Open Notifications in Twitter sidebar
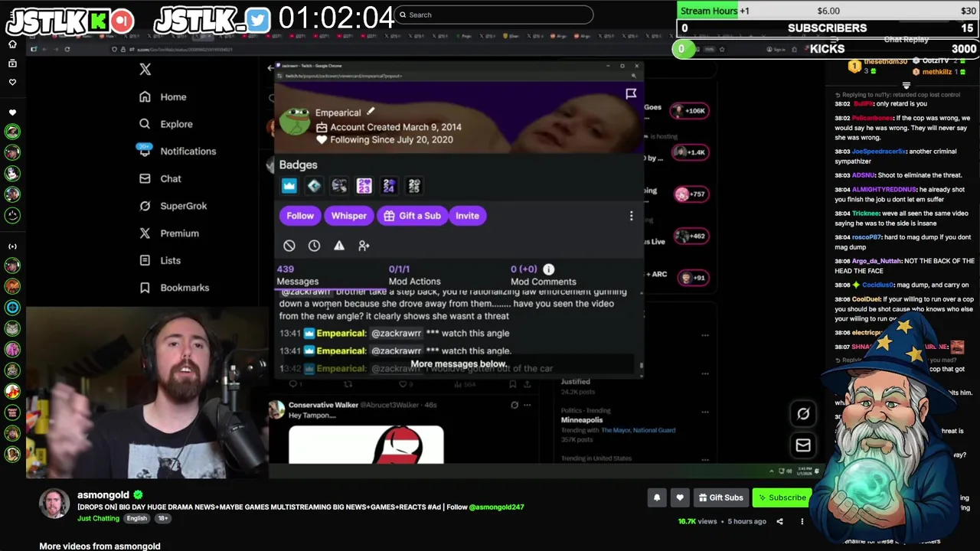Screen dimensions: 980x551 [178, 152]
